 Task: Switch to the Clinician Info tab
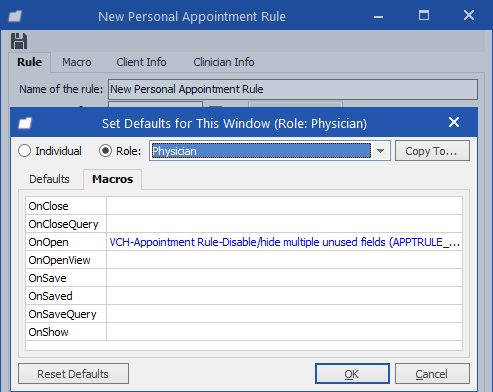pos(224,62)
